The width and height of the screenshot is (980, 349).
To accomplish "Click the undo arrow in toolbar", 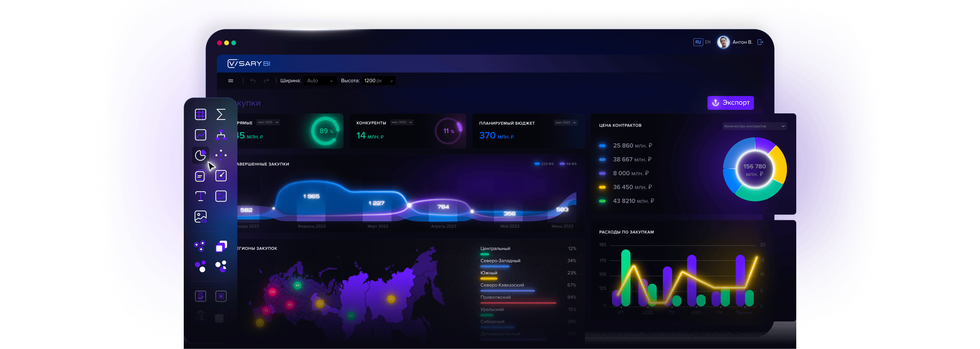I will [x=253, y=81].
